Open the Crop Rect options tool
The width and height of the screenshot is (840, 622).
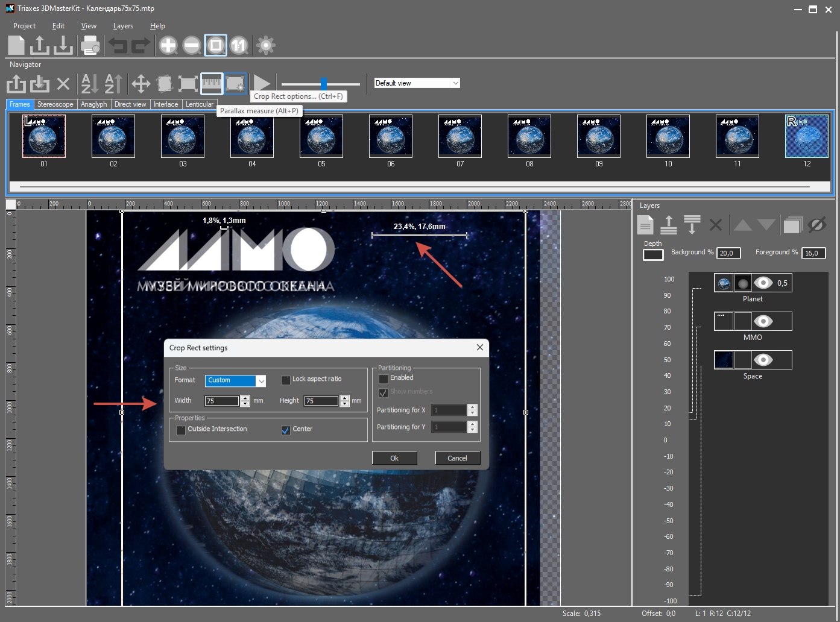tap(235, 84)
